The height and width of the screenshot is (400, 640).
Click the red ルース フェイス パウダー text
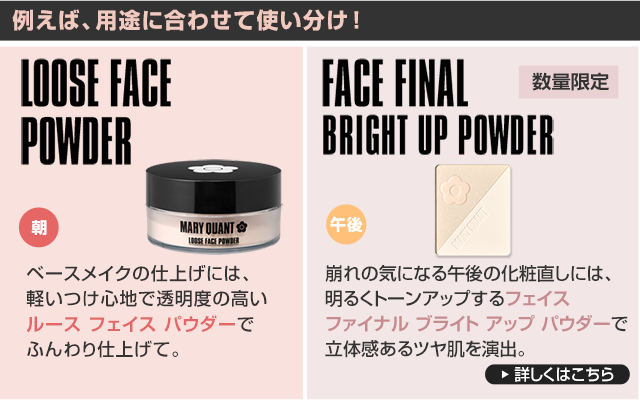(131, 324)
